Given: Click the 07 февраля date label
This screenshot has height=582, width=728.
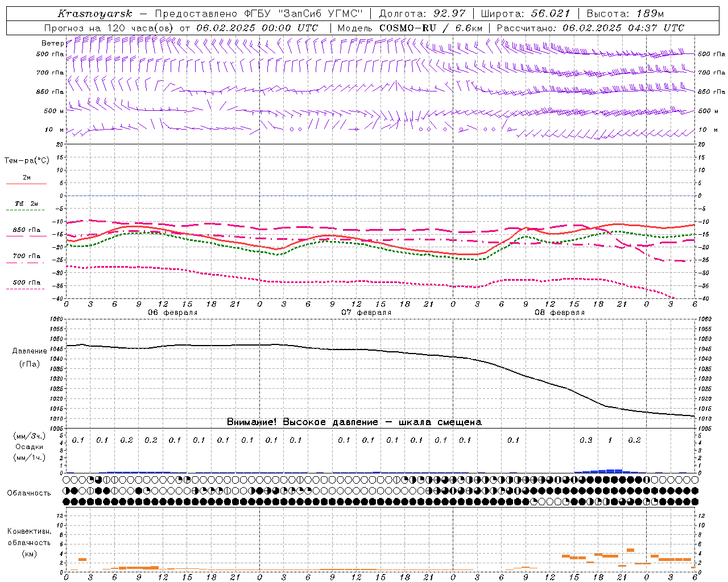Looking at the screenshot, I should click(x=366, y=313).
